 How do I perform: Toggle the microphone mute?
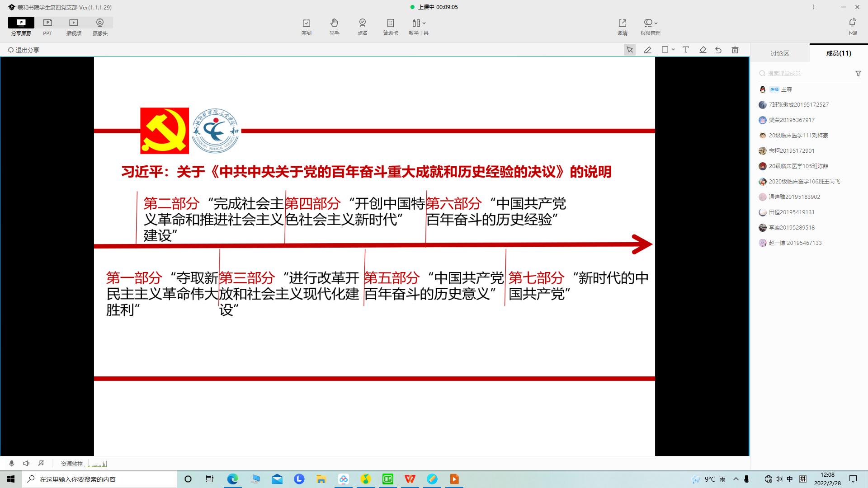[12, 463]
